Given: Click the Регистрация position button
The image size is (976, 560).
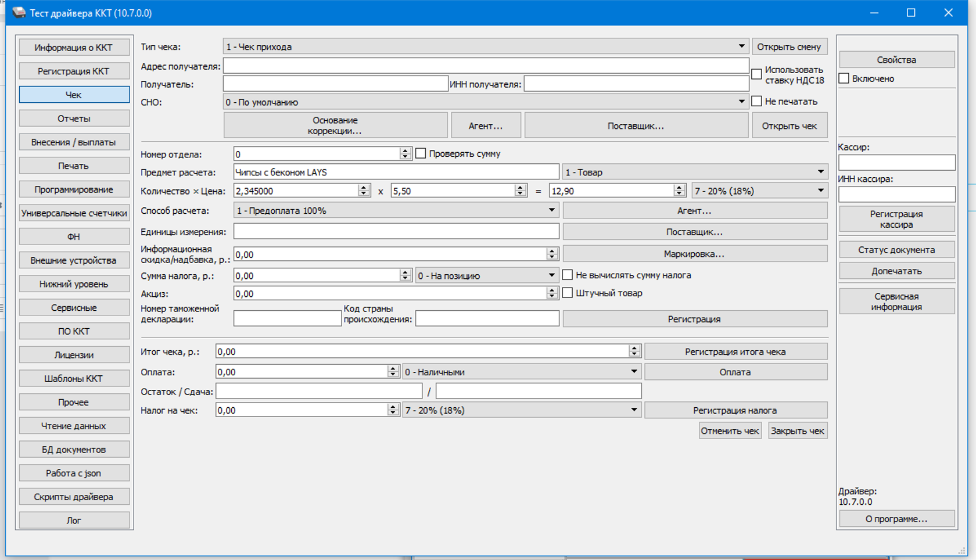Looking at the screenshot, I should coord(694,319).
